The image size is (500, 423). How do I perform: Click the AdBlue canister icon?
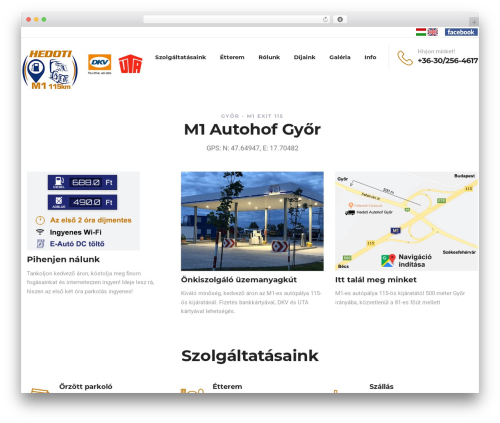pyautogui.click(x=59, y=201)
